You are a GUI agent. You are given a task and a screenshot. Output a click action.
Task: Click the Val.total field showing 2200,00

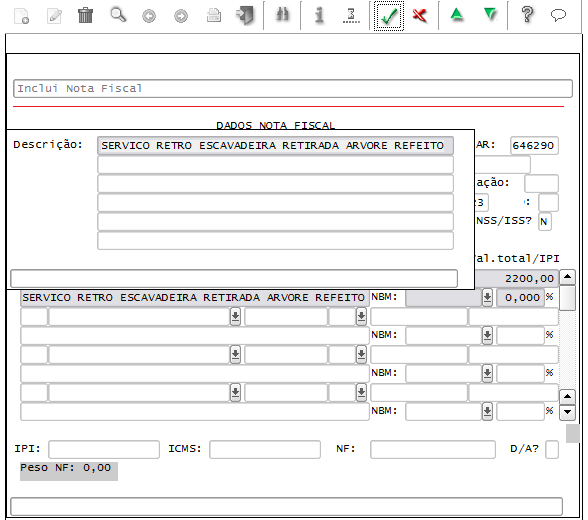[x=517, y=279]
